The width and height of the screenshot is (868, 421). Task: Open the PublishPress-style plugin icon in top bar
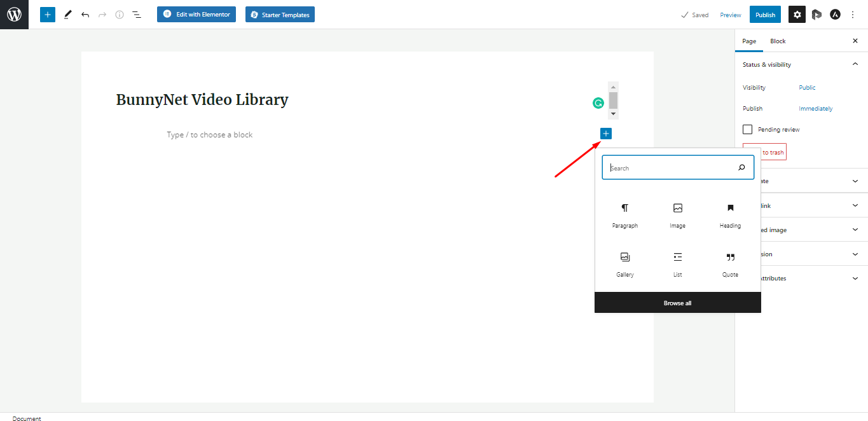click(816, 15)
